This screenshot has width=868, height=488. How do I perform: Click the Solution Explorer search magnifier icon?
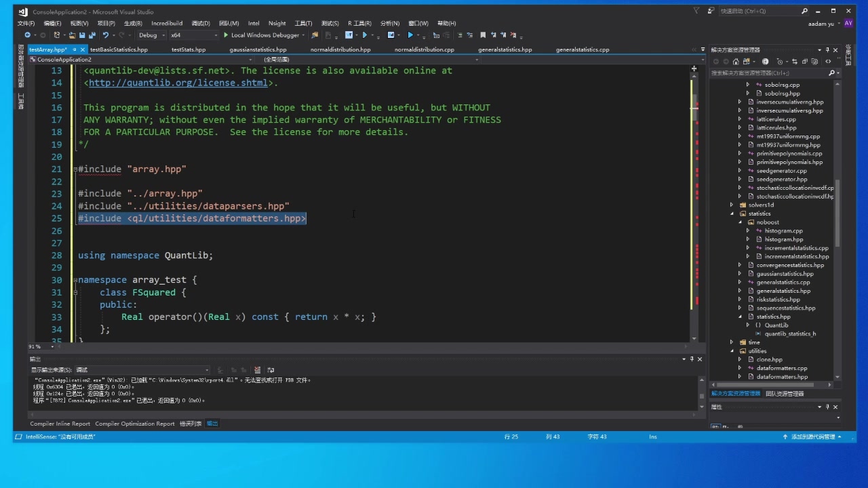point(831,73)
